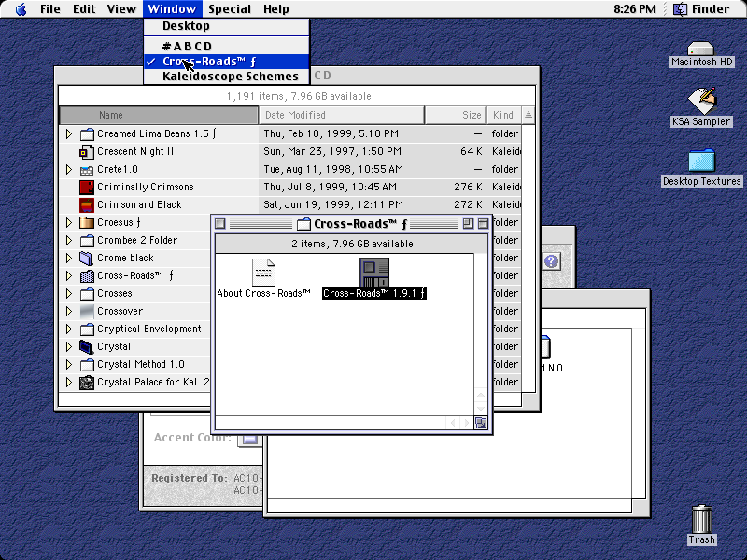
Task: Click the Trash icon
Action: tap(701, 519)
